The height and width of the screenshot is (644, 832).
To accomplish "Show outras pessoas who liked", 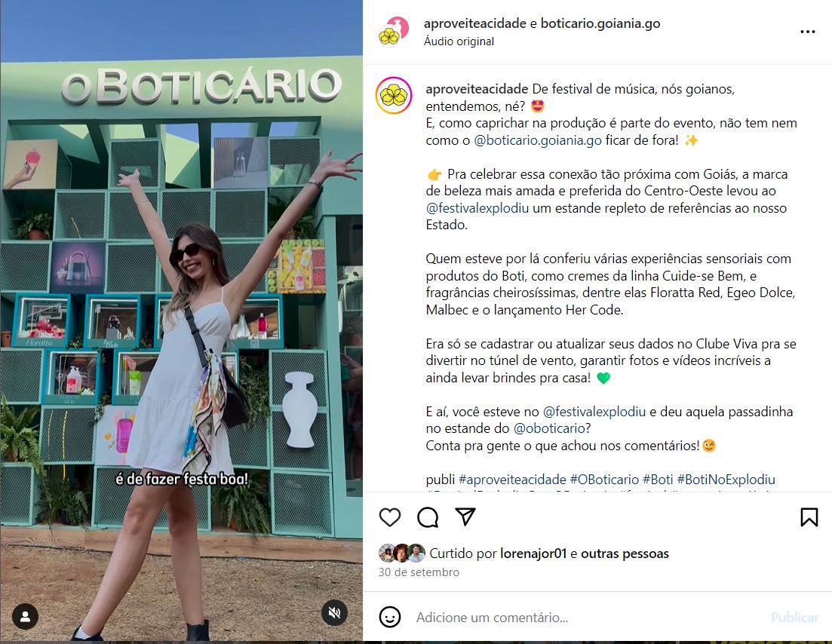I will [625, 554].
